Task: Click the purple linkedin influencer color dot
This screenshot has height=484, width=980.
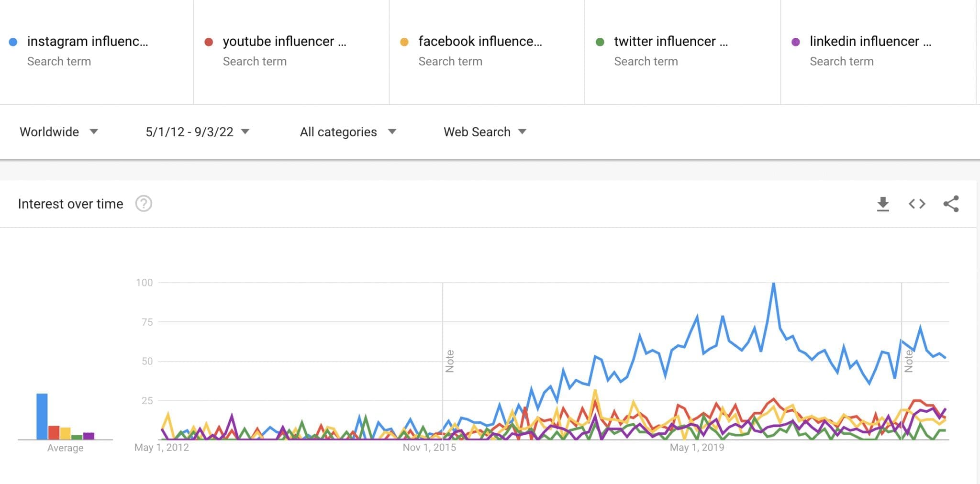Action: pos(796,41)
